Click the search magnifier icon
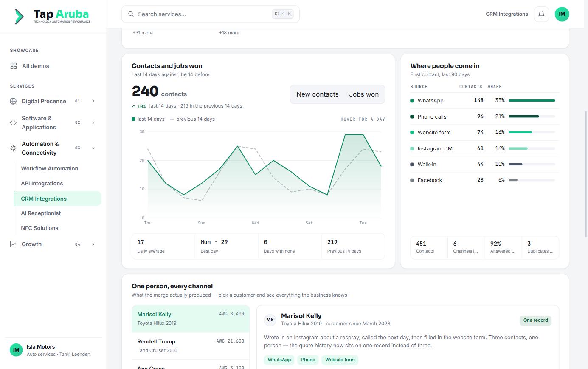588x369 pixels. tap(131, 14)
